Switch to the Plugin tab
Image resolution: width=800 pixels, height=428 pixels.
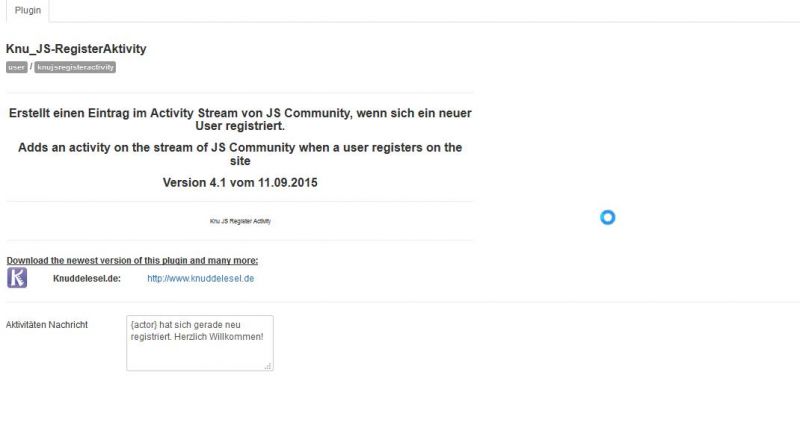click(x=28, y=10)
